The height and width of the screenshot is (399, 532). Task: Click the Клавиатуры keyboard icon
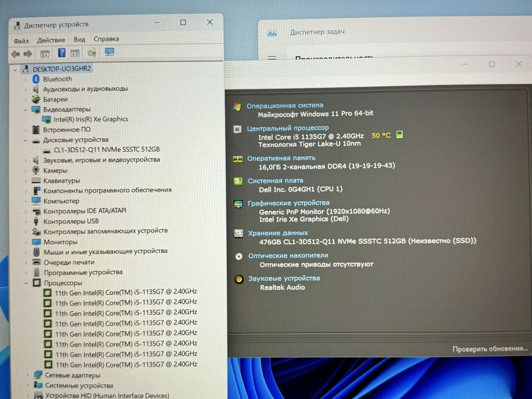36,181
